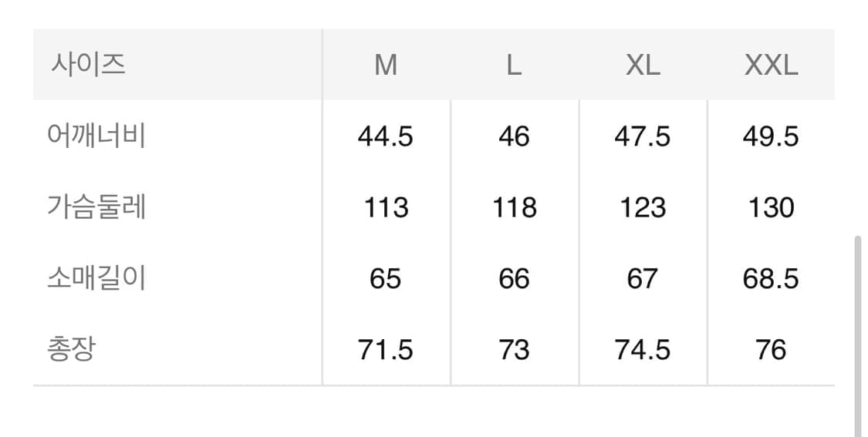868x437 pixels.
Task: Select the M size column header
Action: tap(386, 66)
